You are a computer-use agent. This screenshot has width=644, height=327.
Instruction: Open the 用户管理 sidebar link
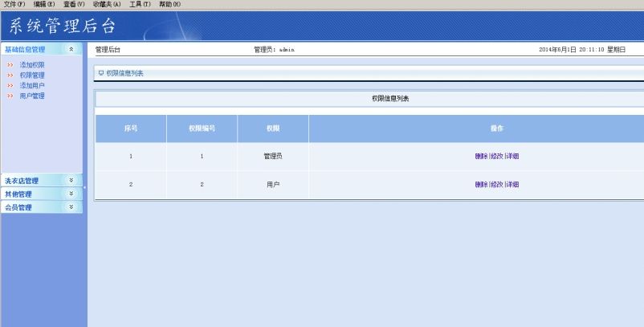pos(32,96)
